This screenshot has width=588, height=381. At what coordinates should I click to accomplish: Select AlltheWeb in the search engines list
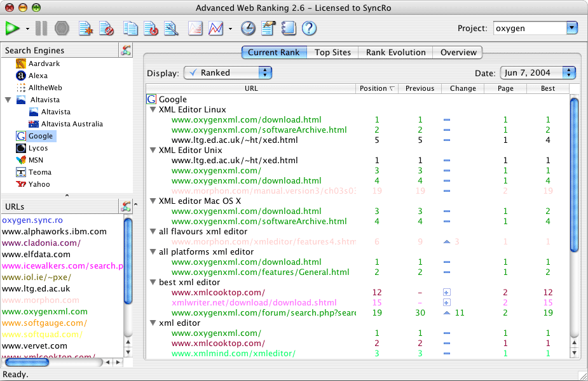pyautogui.click(x=39, y=88)
